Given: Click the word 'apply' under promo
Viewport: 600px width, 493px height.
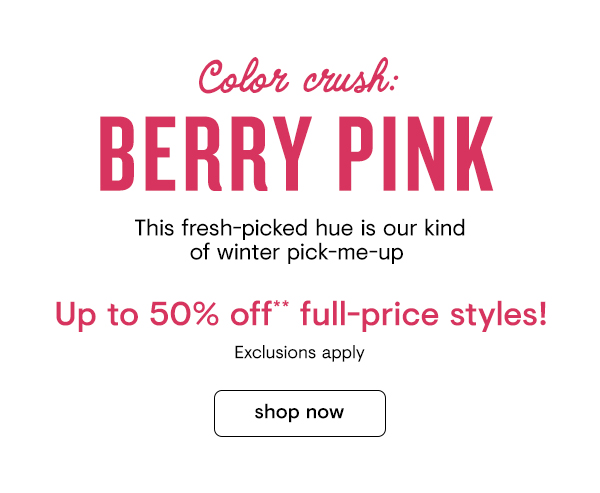Looking at the screenshot, I should 343,354.
